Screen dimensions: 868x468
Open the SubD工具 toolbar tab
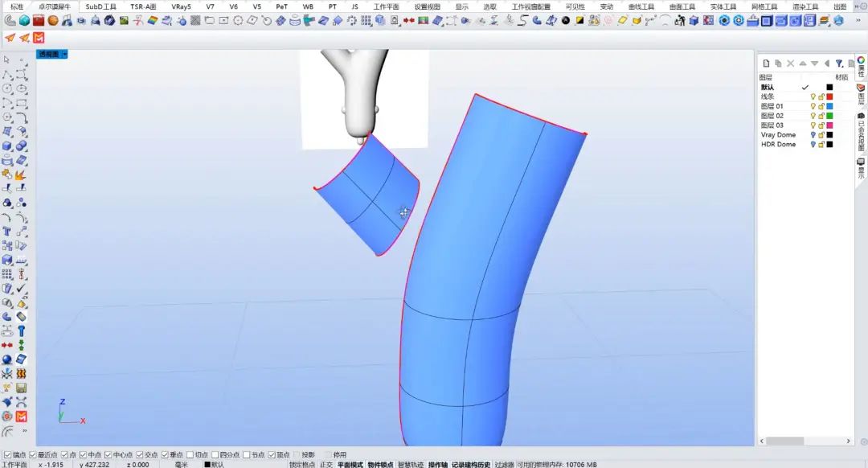click(101, 6)
